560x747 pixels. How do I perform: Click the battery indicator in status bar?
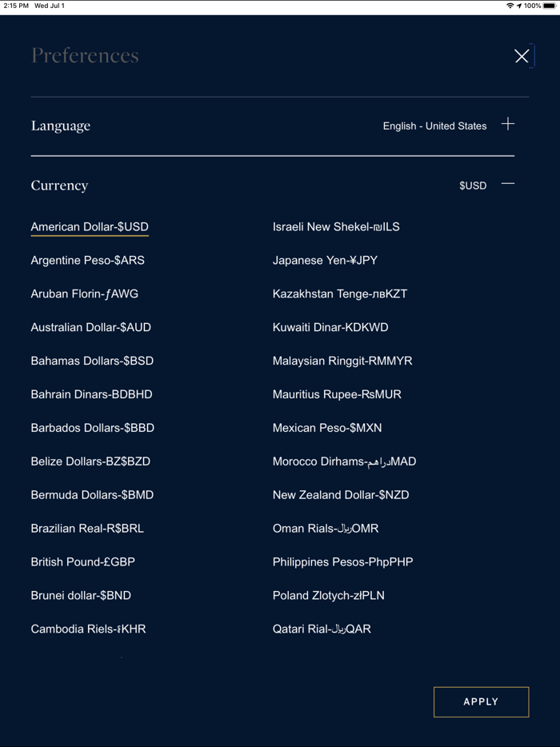547,6
